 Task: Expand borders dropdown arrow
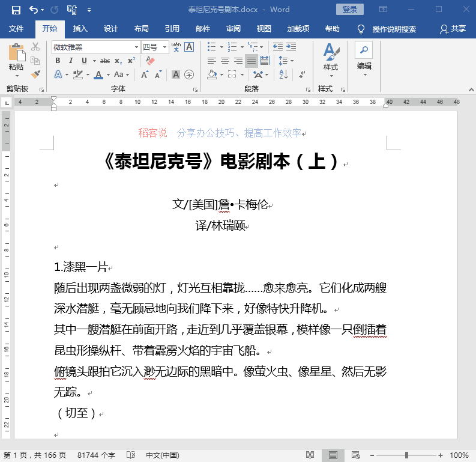(242, 74)
